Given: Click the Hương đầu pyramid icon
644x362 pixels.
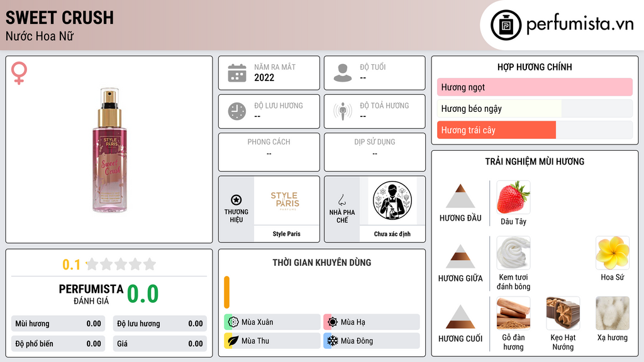Looking at the screenshot, I should point(460,196).
